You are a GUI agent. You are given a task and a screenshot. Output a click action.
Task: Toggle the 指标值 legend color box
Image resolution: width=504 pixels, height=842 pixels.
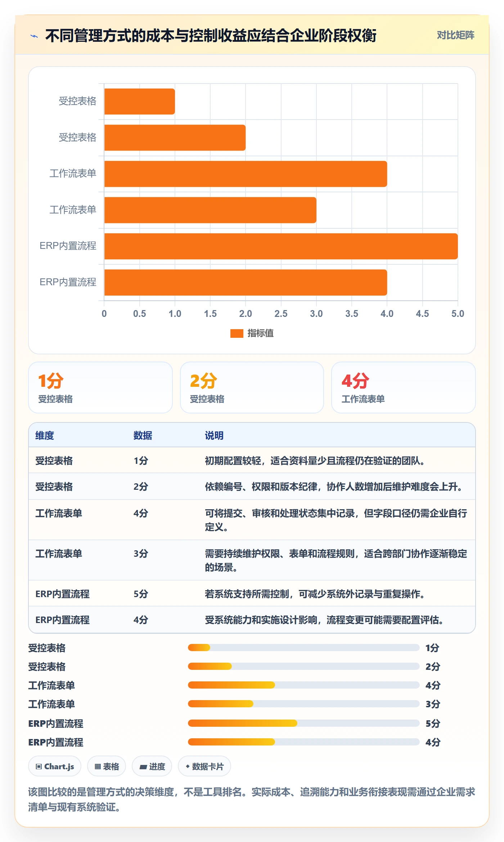click(x=237, y=333)
